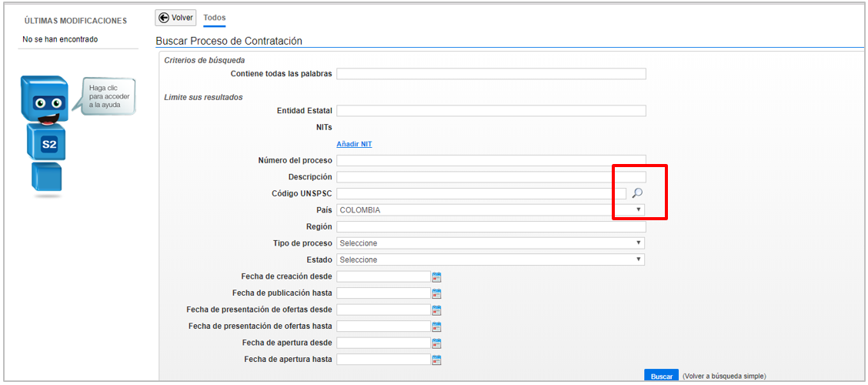This screenshot has width=868, height=385.
Task: Open calendar for Fecha de presentación de ofertas desde
Action: [436, 310]
